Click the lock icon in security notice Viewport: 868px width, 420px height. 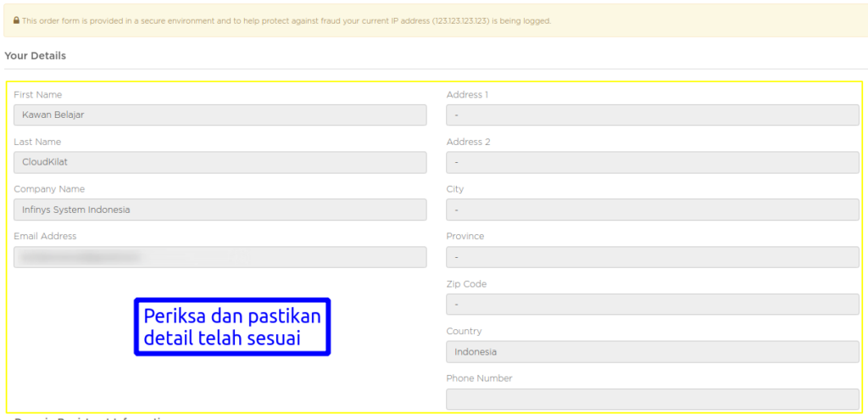point(16,20)
